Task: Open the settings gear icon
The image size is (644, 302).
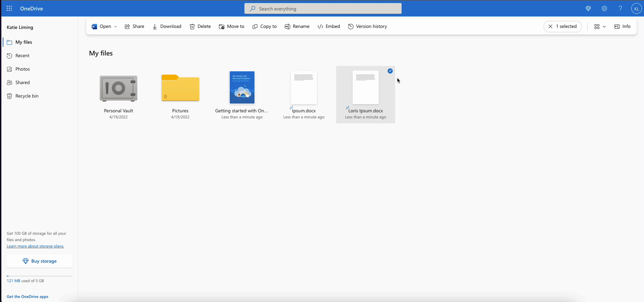Action: (x=604, y=9)
